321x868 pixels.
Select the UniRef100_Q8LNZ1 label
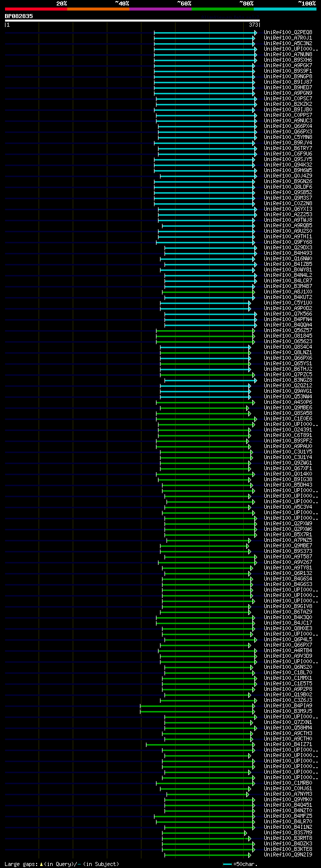click(x=288, y=353)
